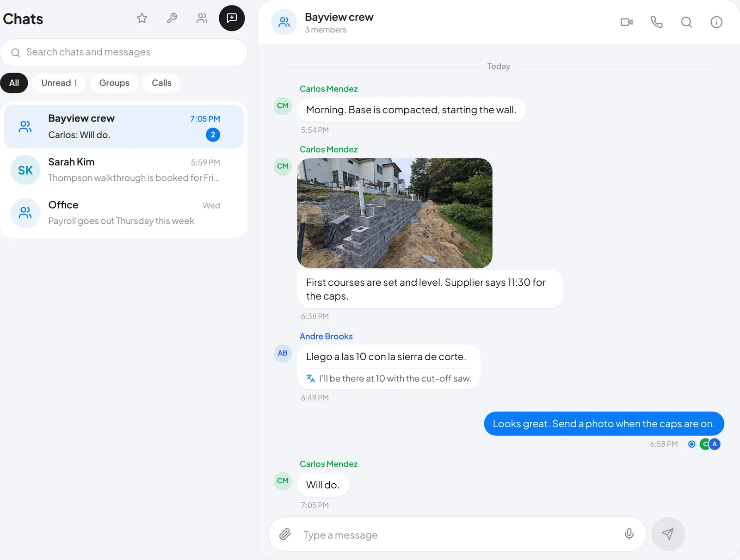Show the Unread chats filter
Image resolution: width=740 pixels, height=560 pixels.
(x=59, y=83)
